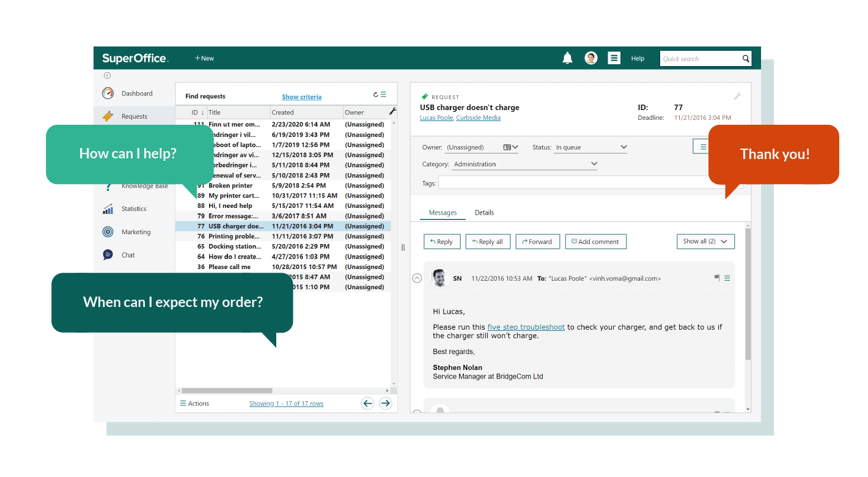
Task: Open the Lucas Poole contact link
Action: point(436,117)
